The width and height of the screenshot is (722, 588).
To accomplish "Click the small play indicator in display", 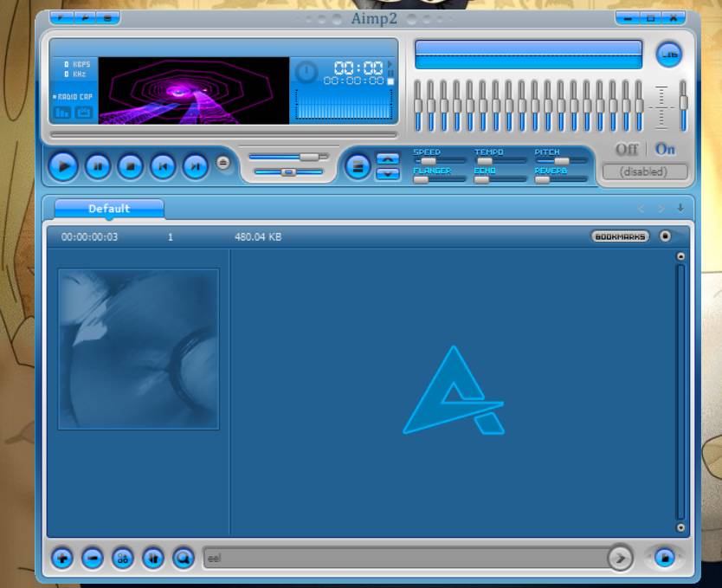I will [390, 64].
